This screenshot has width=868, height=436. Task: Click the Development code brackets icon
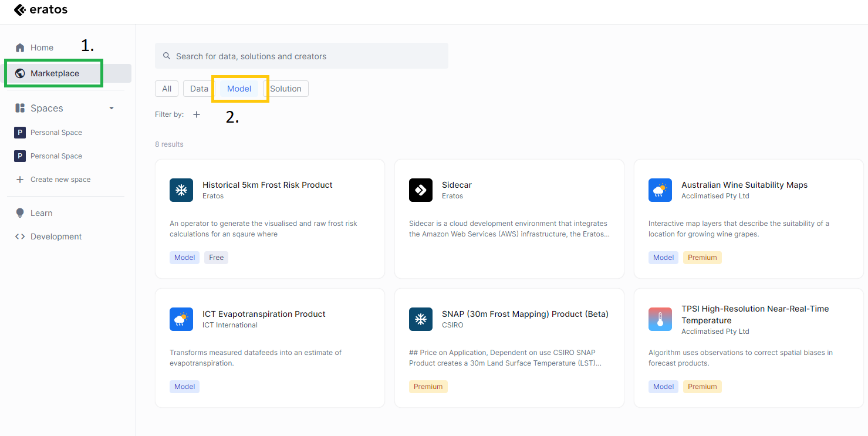(20, 236)
